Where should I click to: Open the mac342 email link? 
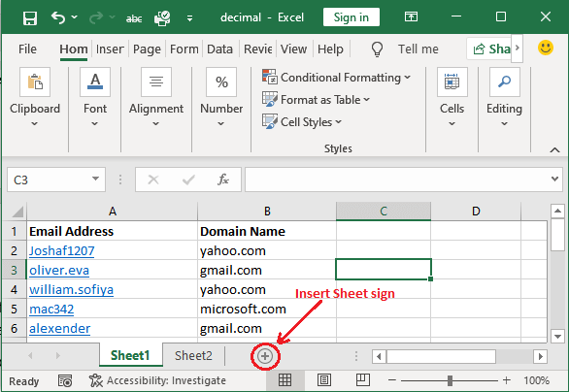point(51,309)
